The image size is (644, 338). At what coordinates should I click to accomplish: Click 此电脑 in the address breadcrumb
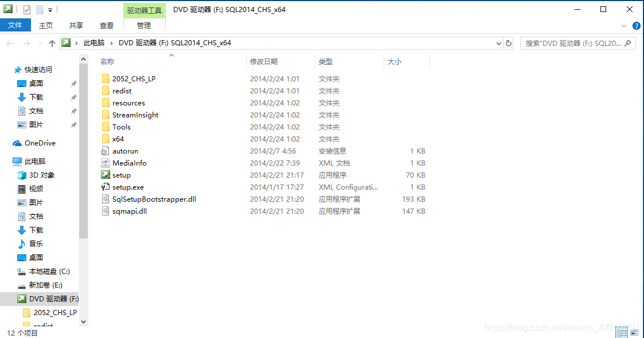[94, 43]
